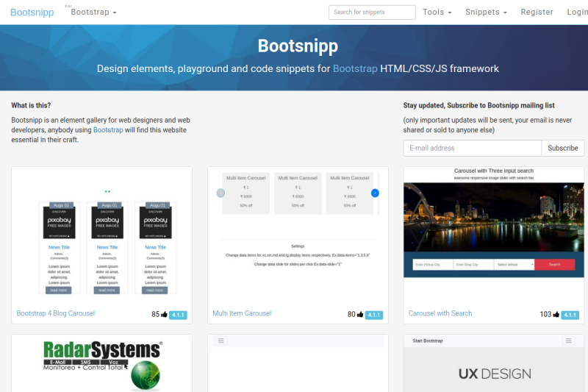Follow the Bootstrap link in description paragraph
The image size is (588, 392).
pos(108,129)
